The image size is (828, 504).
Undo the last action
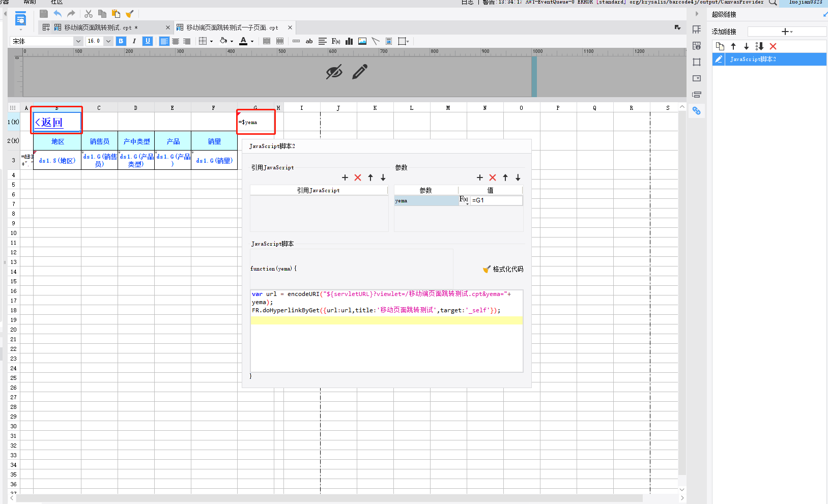pos(58,14)
